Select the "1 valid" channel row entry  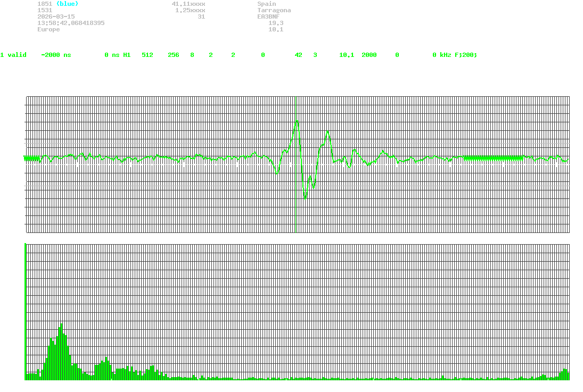(13, 55)
